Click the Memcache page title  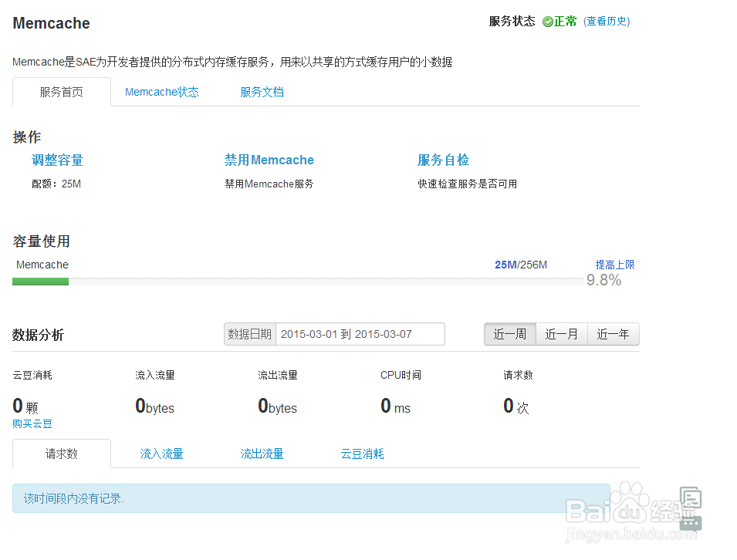(x=51, y=23)
